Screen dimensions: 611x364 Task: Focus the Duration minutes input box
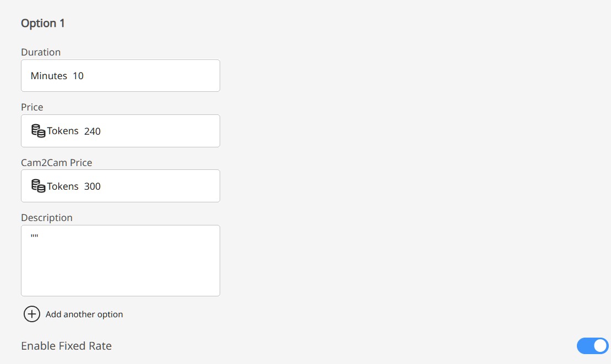coord(143,76)
